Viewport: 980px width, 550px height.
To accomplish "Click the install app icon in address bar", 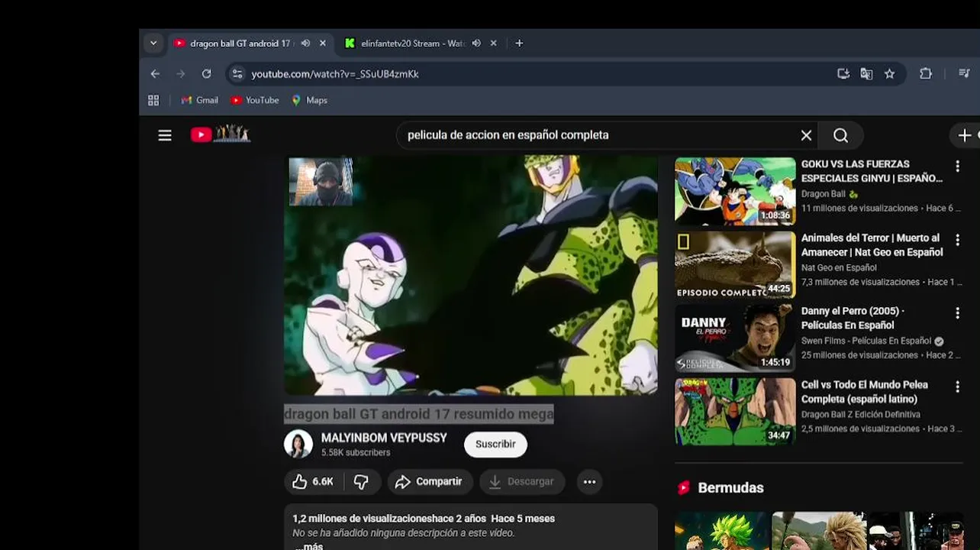I will (843, 74).
